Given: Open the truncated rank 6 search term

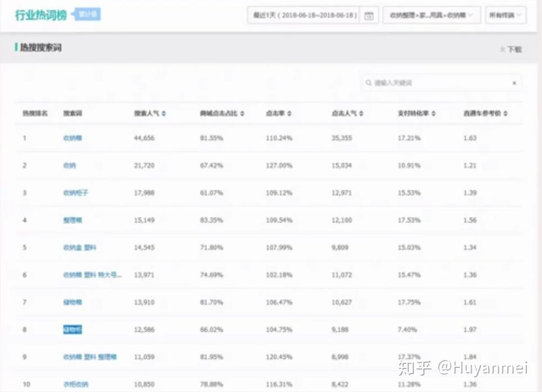Looking at the screenshot, I should (x=93, y=275).
